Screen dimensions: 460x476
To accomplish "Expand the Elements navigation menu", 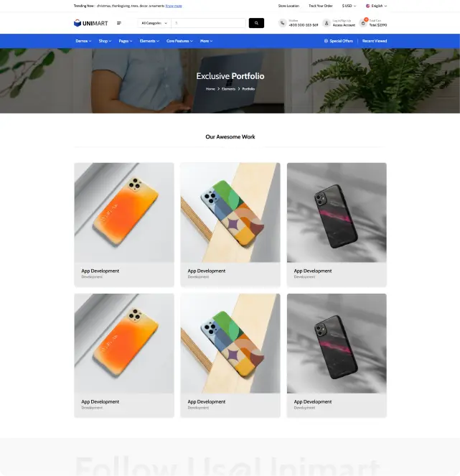I will [x=149, y=41].
